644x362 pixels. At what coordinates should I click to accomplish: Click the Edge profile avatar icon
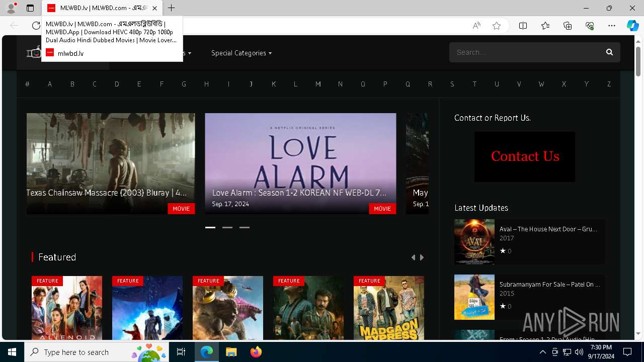11,8
